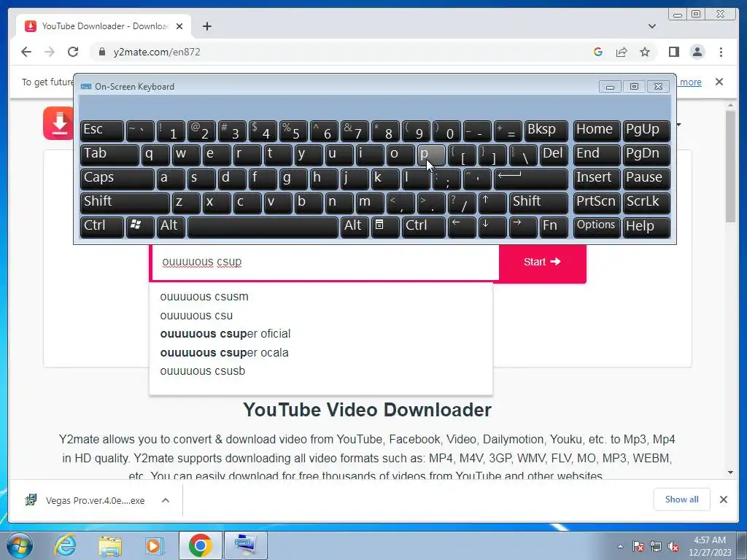Toggle Caps key on on-screen keyboard
747x560 pixels.
(x=117, y=179)
